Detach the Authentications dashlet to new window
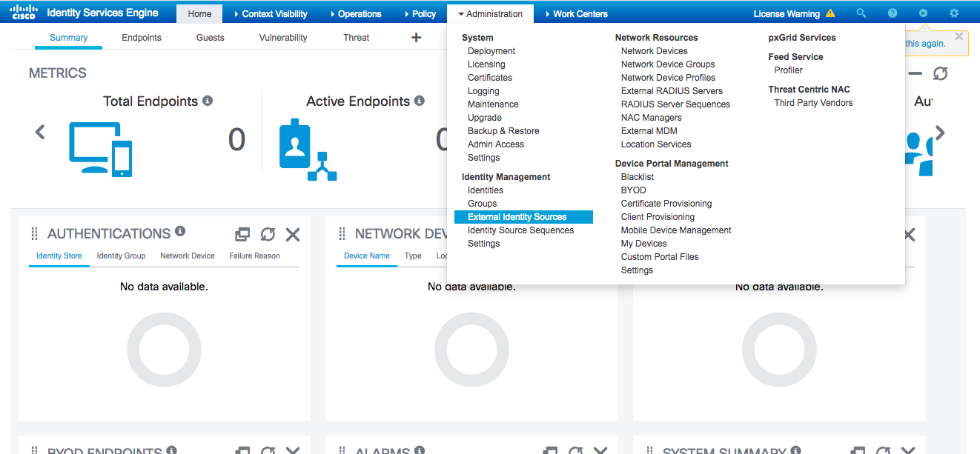Image resolution: width=980 pixels, height=454 pixels. tap(242, 234)
